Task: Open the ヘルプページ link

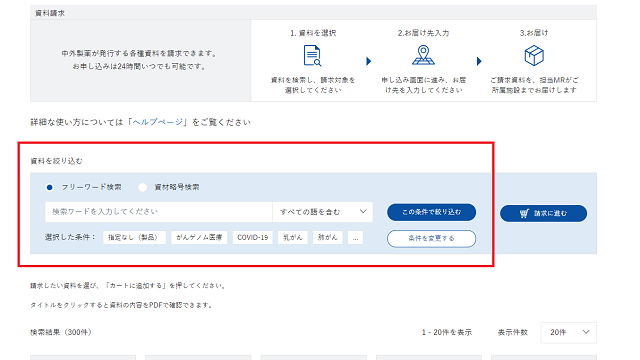Action: 158,122
